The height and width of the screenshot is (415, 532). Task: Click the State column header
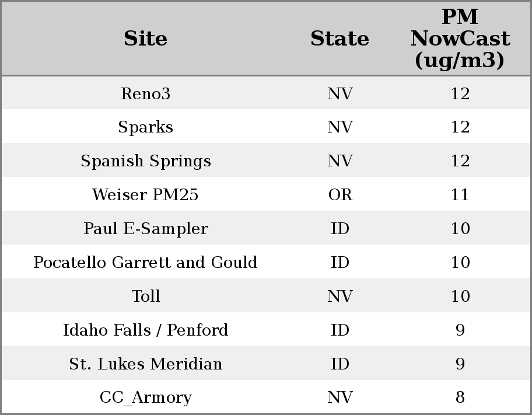pos(339,39)
